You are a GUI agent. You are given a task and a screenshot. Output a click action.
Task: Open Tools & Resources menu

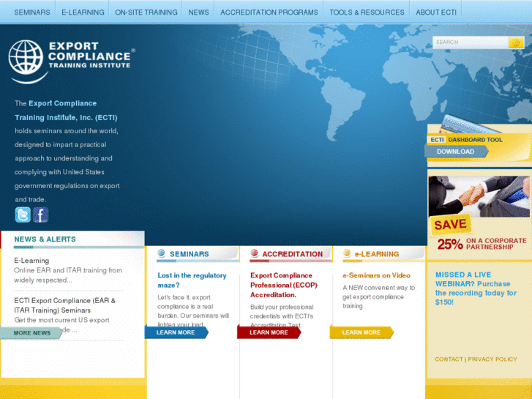click(367, 12)
